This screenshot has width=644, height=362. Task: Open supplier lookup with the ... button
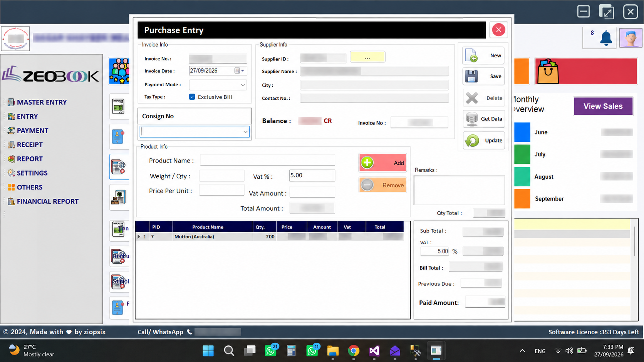pos(367,57)
